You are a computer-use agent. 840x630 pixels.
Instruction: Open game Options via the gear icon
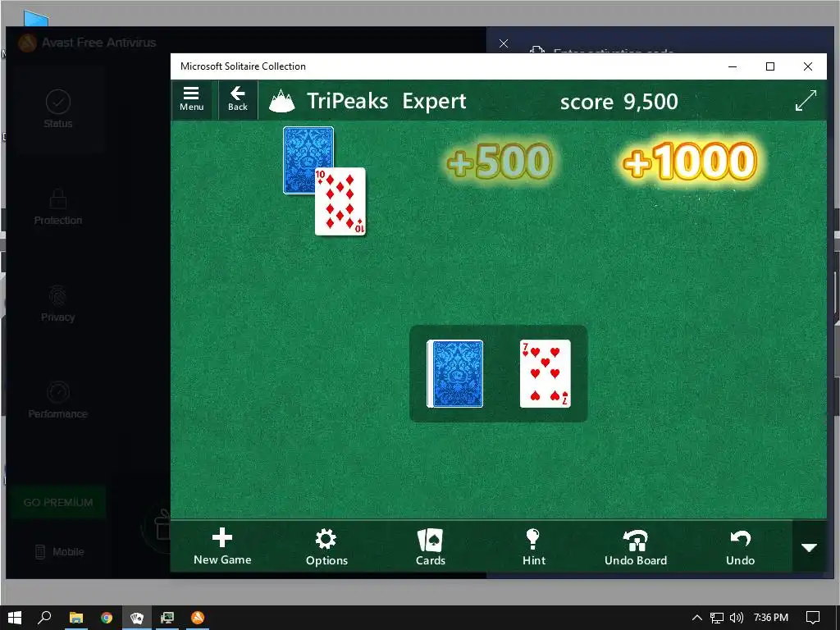pyautogui.click(x=326, y=546)
